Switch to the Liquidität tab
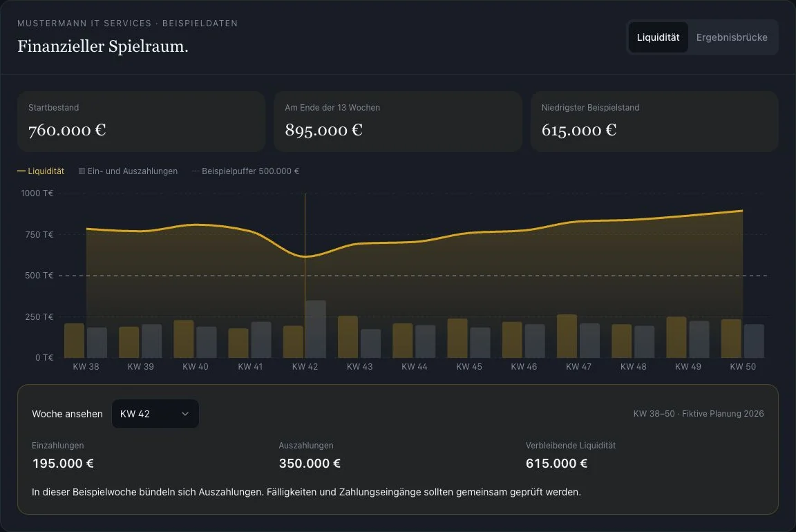The image size is (796, 532). coord(658,37)
